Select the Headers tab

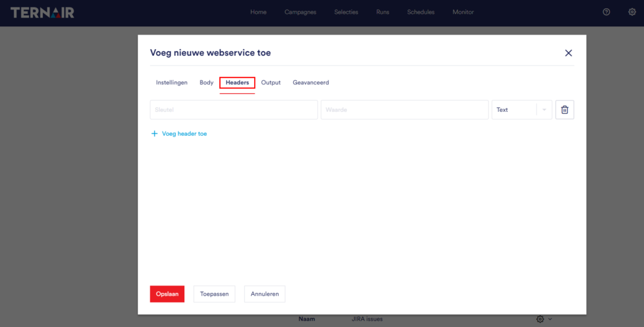click(x=237, y=82)
